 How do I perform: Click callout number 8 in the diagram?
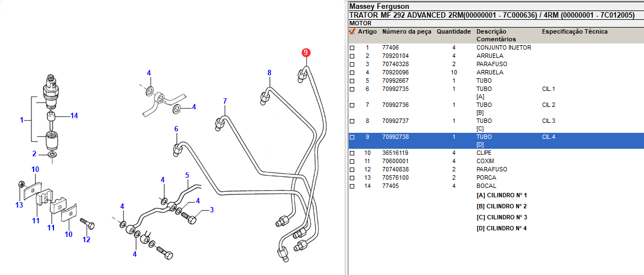269,73
